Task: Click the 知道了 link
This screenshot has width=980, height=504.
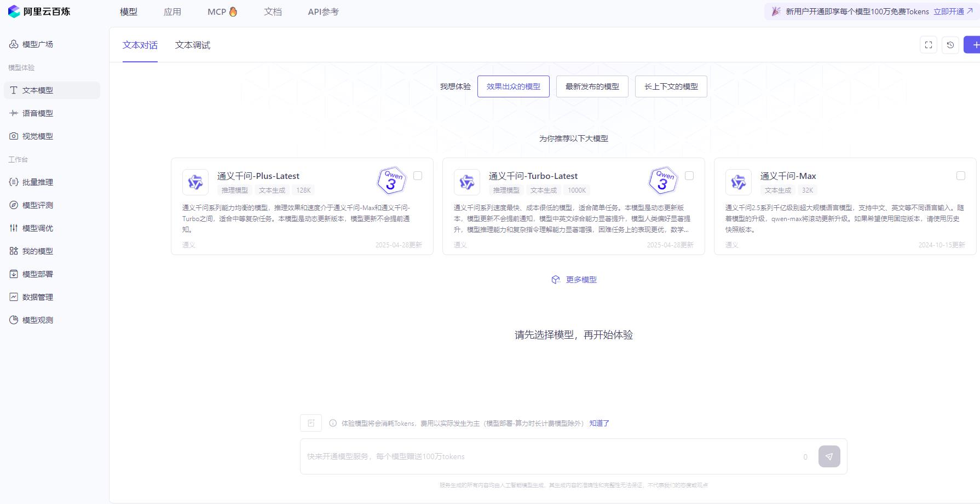Action: 599,423
